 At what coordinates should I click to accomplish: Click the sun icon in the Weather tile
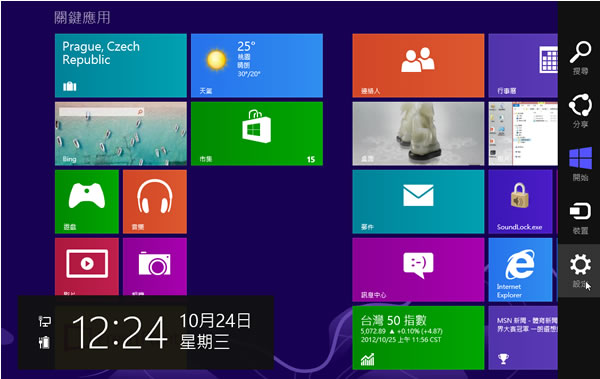(x=217, y=60)
